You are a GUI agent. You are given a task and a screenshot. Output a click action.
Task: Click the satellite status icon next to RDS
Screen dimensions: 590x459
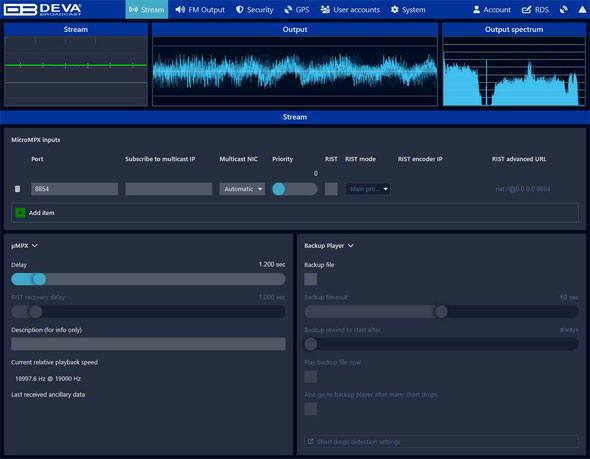564,9
